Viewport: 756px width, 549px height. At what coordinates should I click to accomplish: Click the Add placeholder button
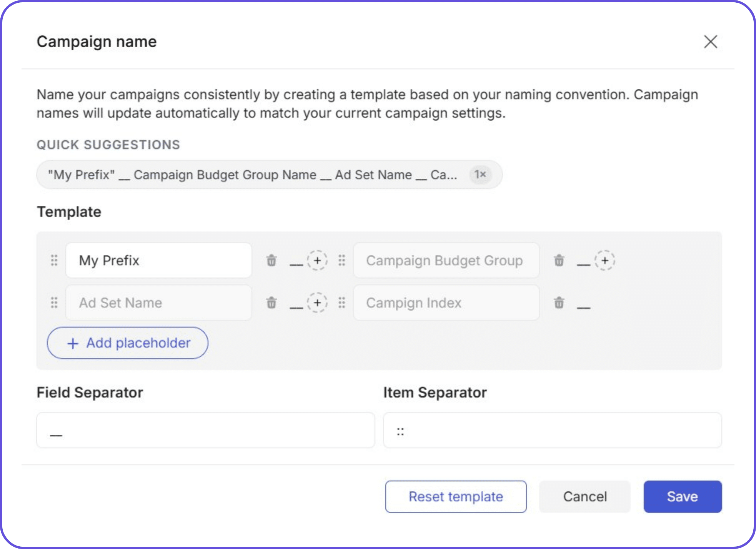click(x=128, y=343)
